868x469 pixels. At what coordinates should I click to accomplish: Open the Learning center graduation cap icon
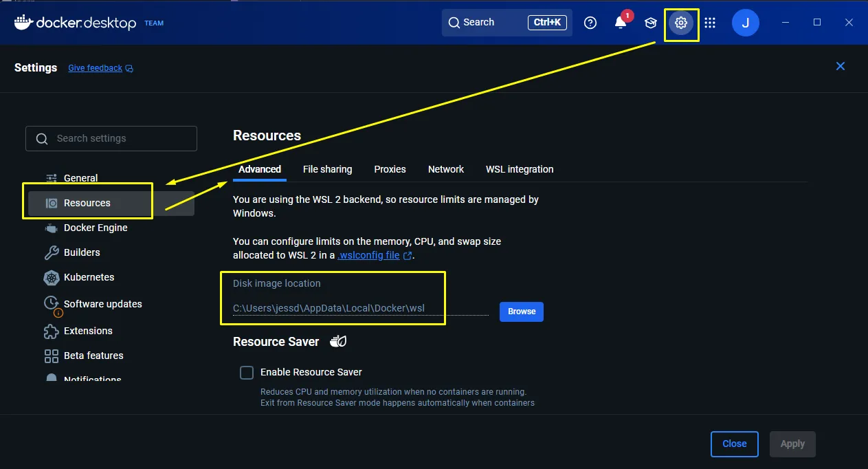650,23
